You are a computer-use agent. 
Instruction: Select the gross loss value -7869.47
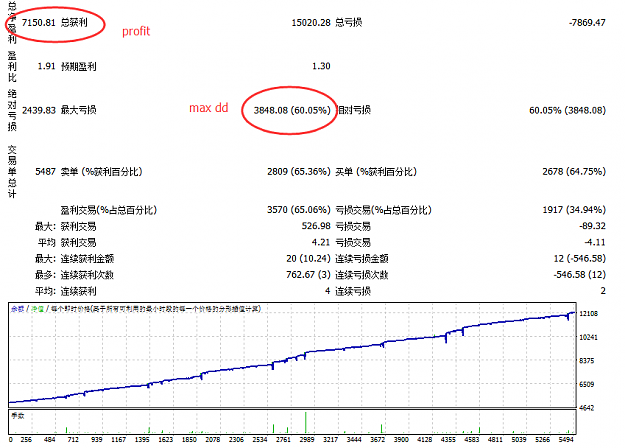pyautogui.click(x=587, y=22)
